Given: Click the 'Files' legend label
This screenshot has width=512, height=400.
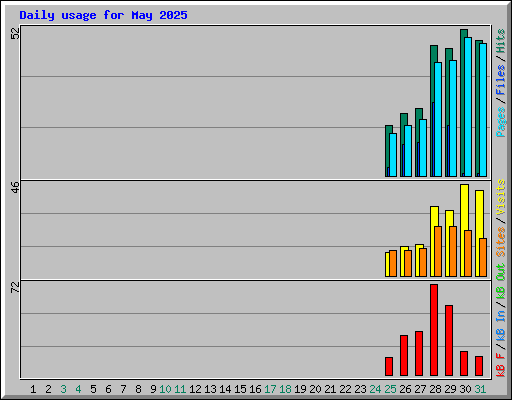Looking at the screenshot, I should 501,79.
